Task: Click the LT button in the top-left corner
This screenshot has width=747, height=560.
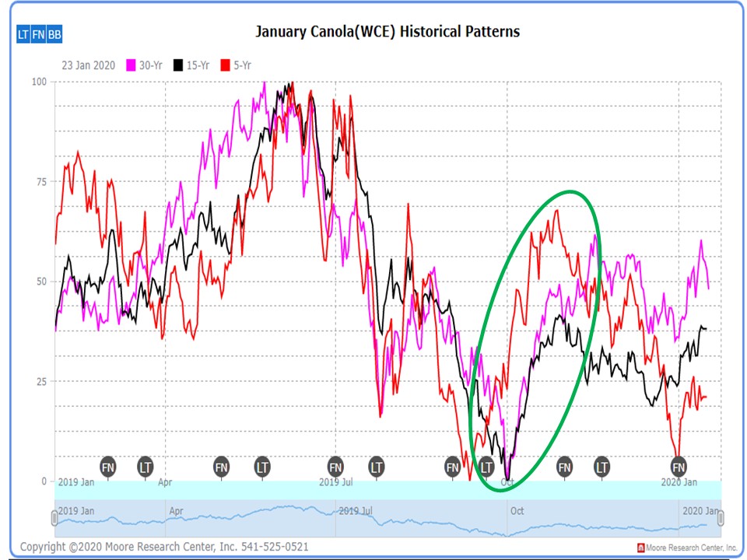Action: pos(23,35)
